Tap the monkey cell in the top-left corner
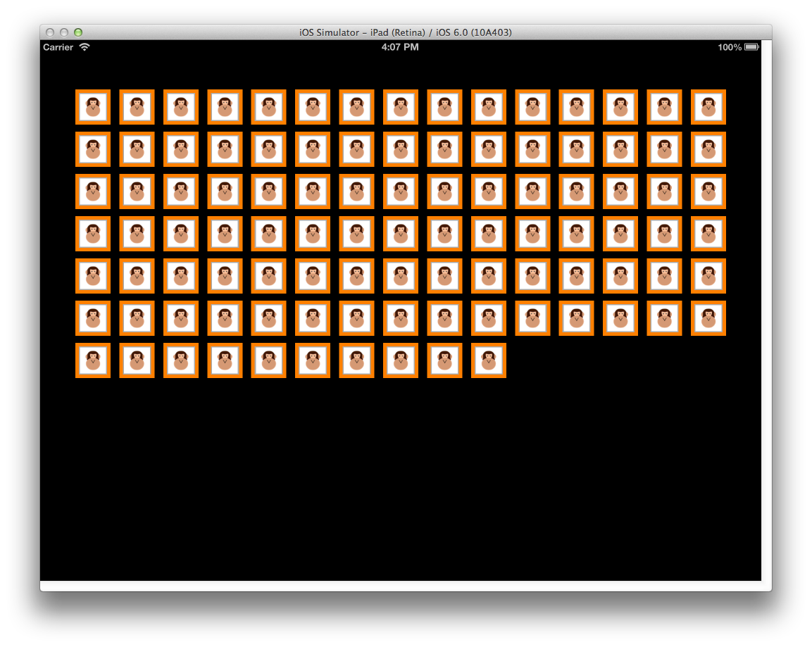 pyautogui.click(x=92, y=106)
